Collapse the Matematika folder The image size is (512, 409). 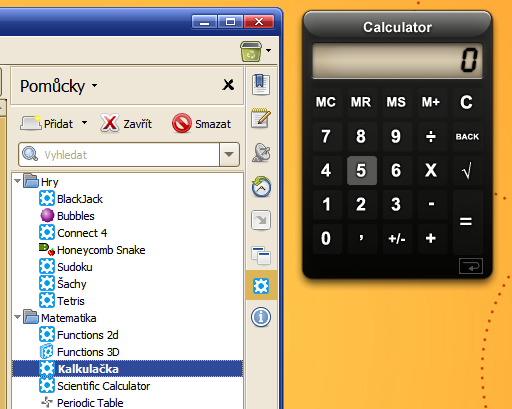click(x=17, y=317)
